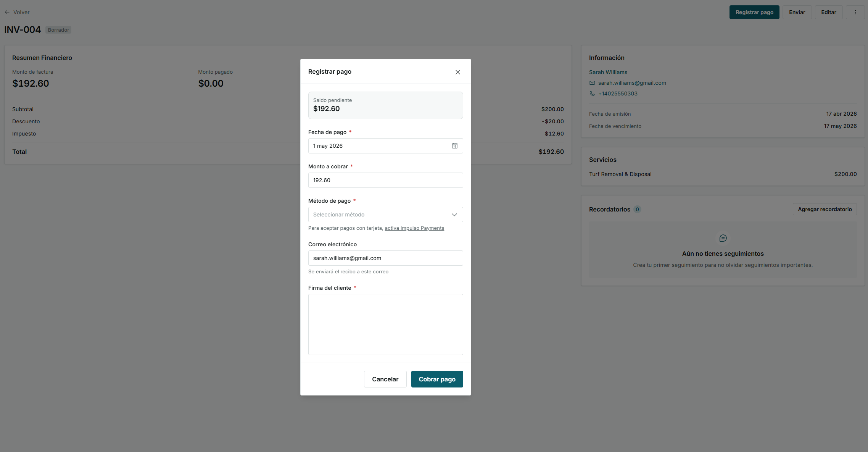Click the Monto pagado $0.00 value
The height and width of the screenshot is (452, 868).
[211, 84]
